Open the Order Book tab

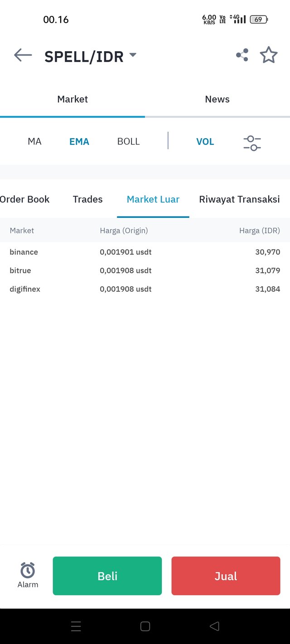(25, 199)
